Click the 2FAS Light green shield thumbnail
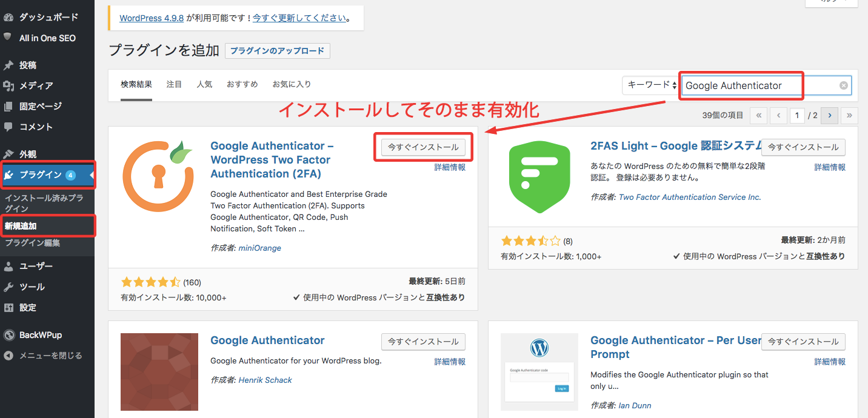The height and width of the screenshot is (418, 868). pos(532,177)
